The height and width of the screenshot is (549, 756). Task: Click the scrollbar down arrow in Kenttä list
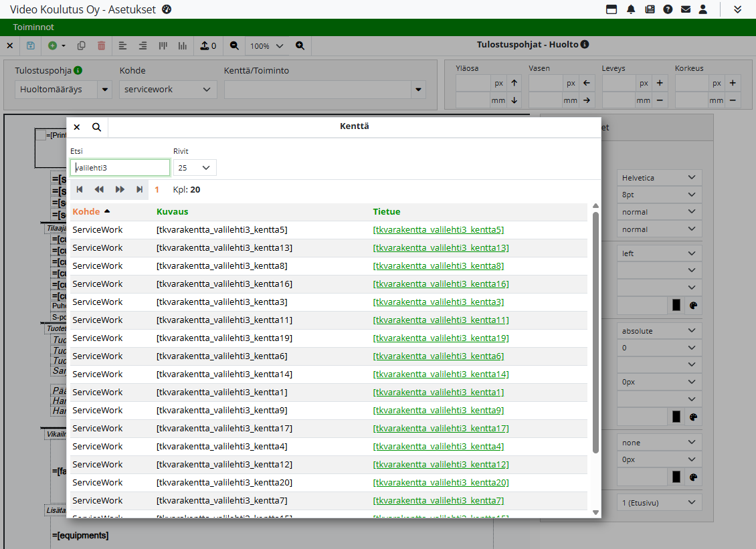pos(595,512)
